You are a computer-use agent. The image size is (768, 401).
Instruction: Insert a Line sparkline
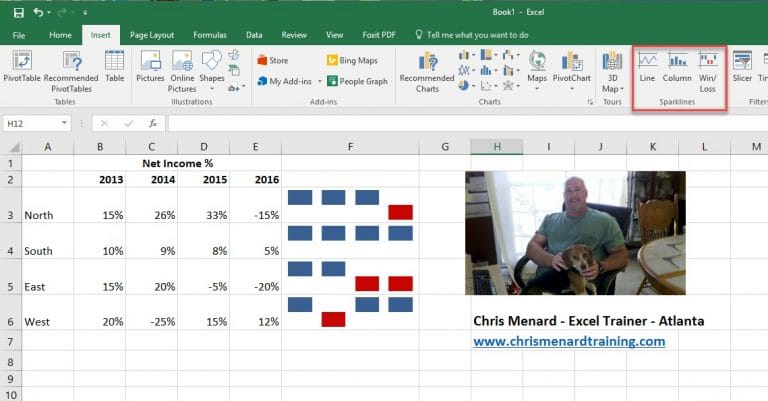click(647, 67)
